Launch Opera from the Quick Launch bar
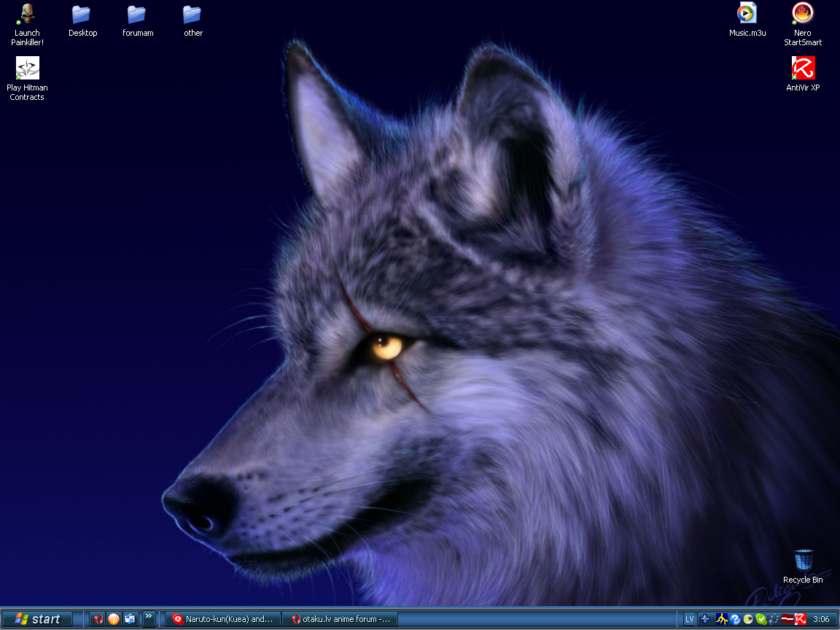The height and width of the screenshot is (630, 840). click(98, 619)
